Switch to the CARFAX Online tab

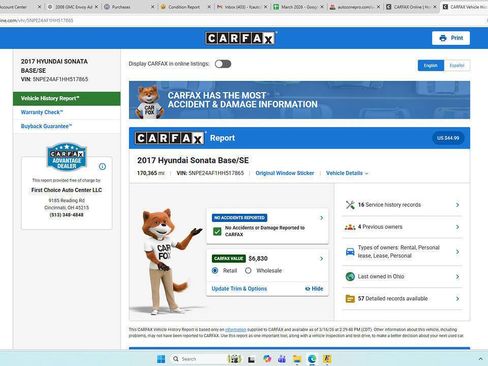tap(411, 7)
